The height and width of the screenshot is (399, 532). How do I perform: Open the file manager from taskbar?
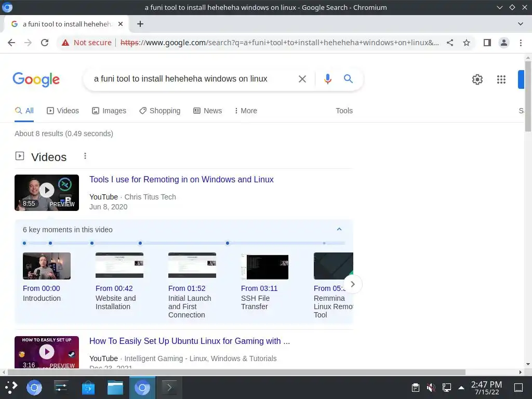[115, 388]
